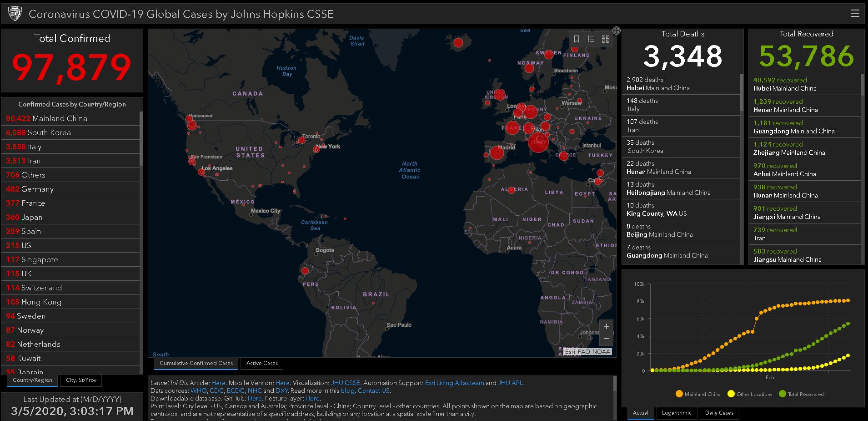Image resolution: width=868 pixels, height=421 pixels.
Task: Switch to the Active Cases map tab
Action: tap(262, 363)
